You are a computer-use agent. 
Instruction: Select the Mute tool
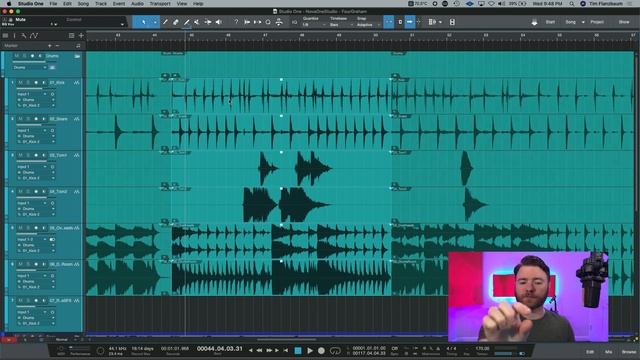coord(197,22)
